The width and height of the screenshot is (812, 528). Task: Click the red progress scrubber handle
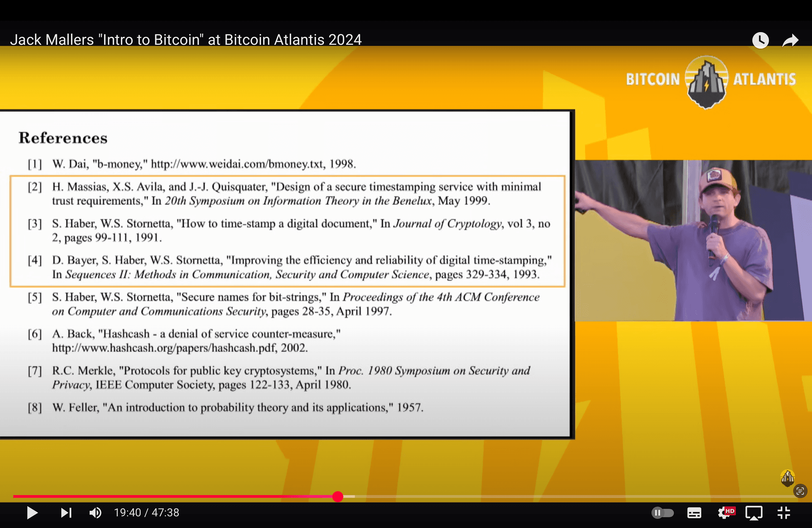337,497
